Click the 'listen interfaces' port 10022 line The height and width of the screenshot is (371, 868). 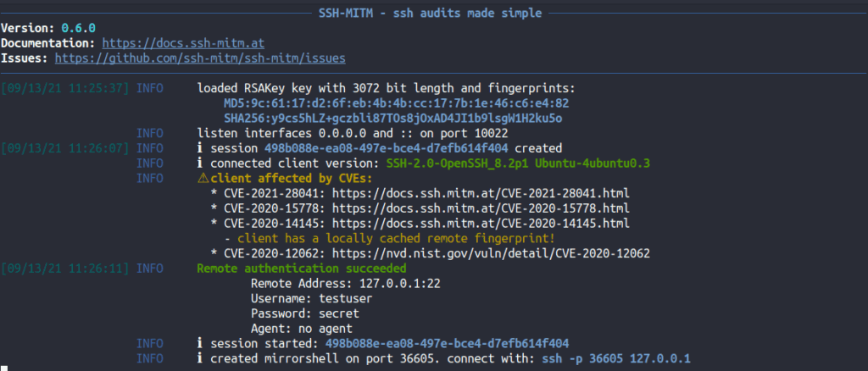click(x=353, y=133)
